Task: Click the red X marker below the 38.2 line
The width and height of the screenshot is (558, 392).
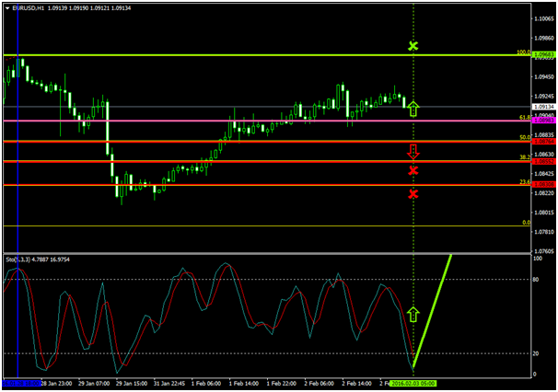Action: tap(413, 171)
